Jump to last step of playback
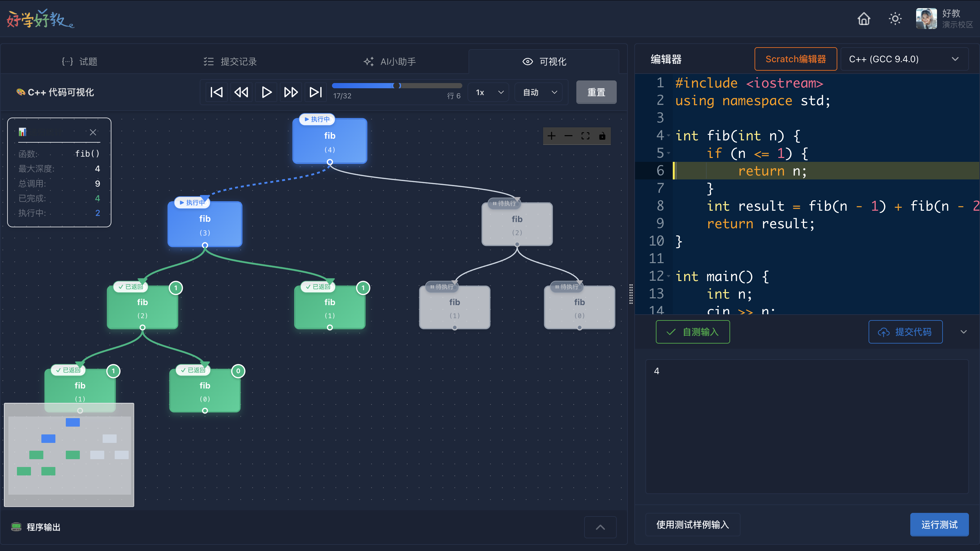Screen dimensions: 980x551 (316, 92)
